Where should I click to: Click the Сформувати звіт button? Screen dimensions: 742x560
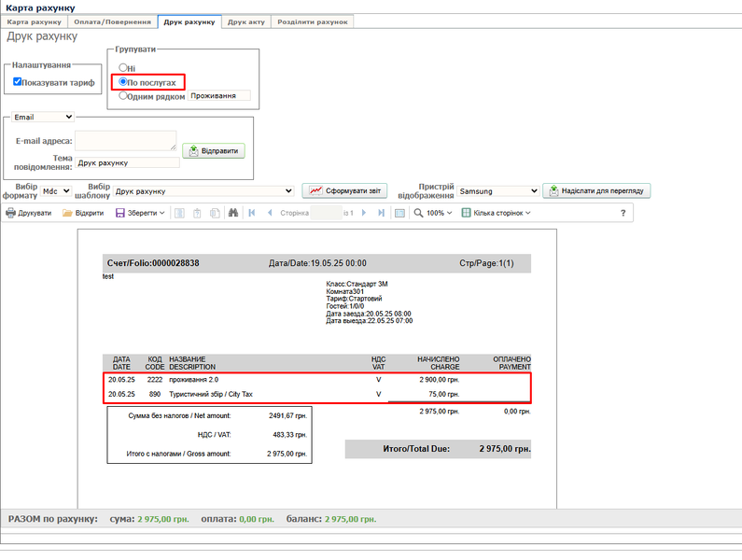pos(343,190)
